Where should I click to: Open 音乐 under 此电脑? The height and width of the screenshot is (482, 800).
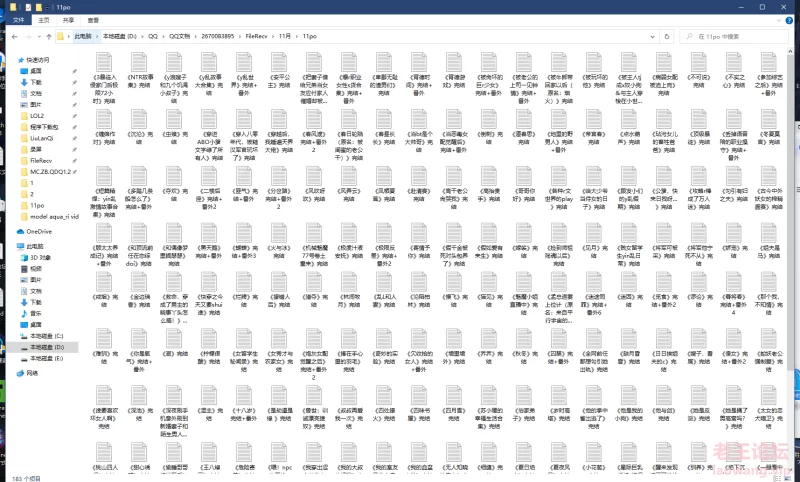pos(35,313)
